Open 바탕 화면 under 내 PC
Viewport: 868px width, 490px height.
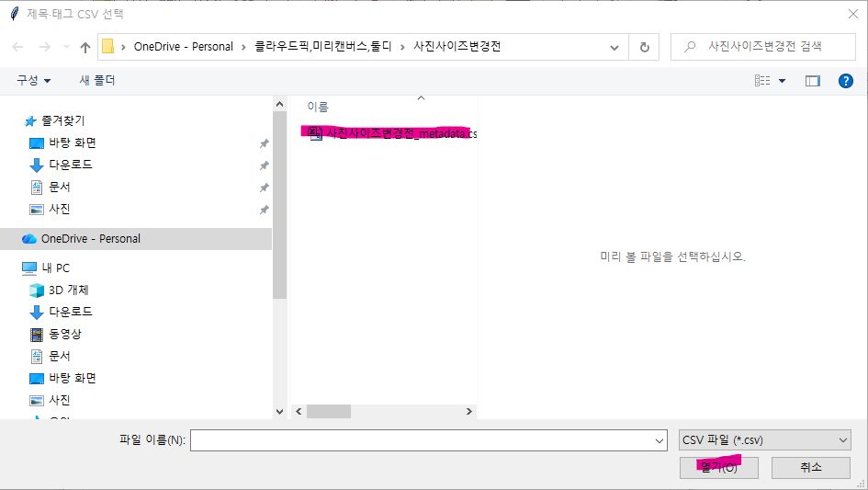point(72,378)
